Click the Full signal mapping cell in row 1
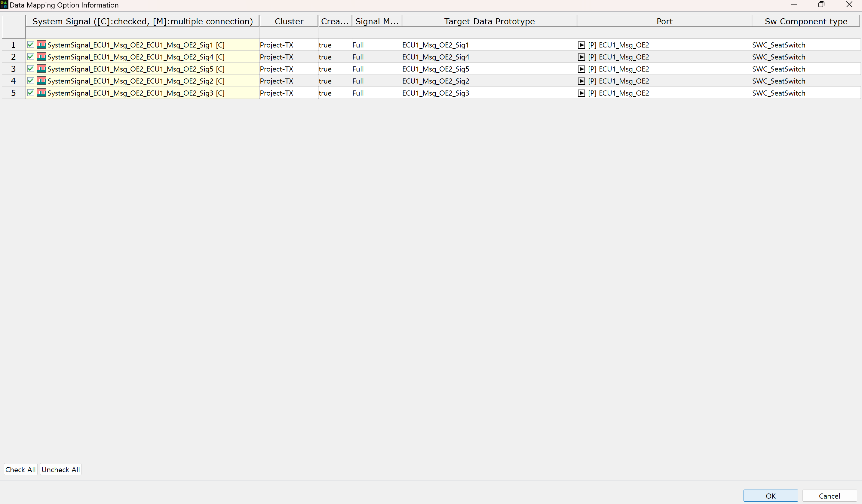The width and height of the screenshot is (862, 504). 377,45
